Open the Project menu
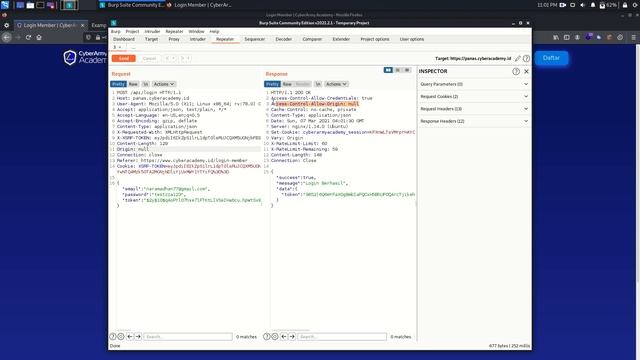 coord(132,31)
